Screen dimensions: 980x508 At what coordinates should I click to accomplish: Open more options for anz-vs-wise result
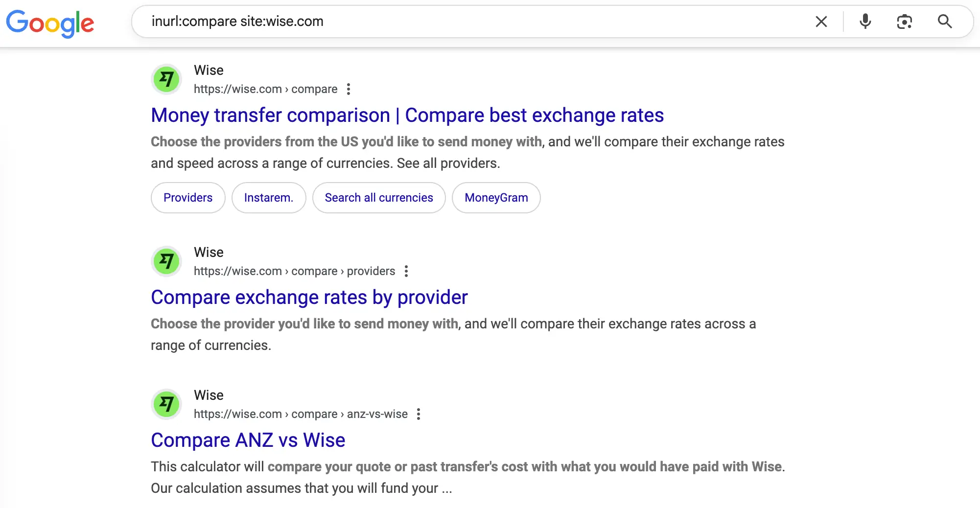419,414
